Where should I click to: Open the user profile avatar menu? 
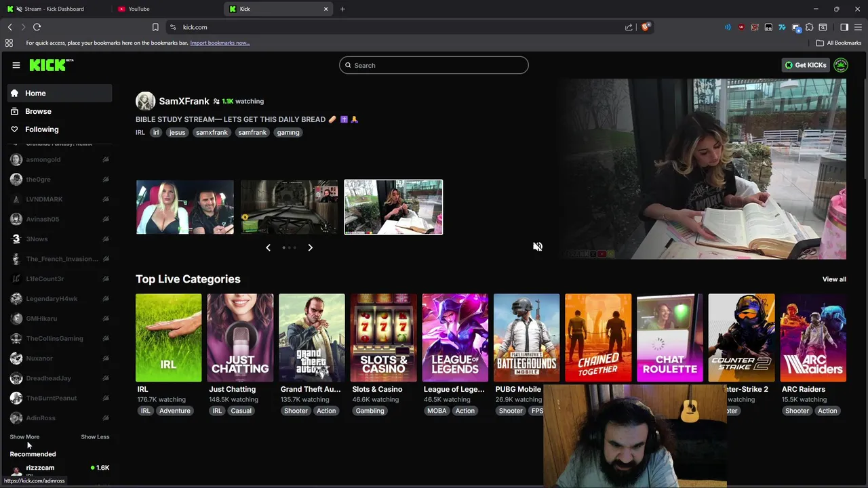coord(841,65)
